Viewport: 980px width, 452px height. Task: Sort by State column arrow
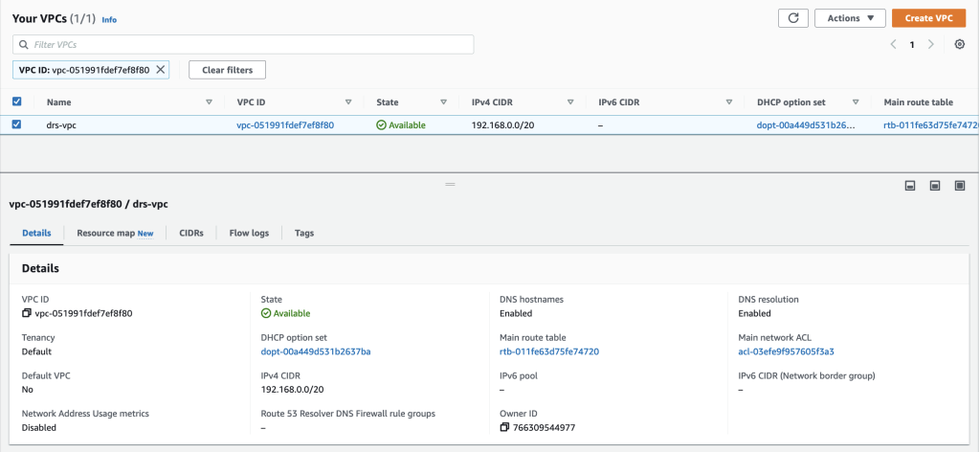click(x=443, y=102)
